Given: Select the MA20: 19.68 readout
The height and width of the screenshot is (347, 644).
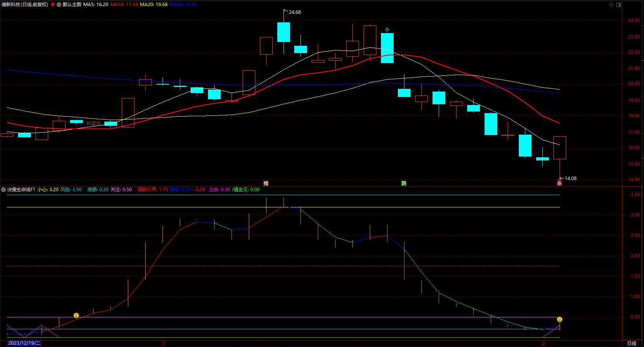Looking at the screenshot, I should click(154, 5).
